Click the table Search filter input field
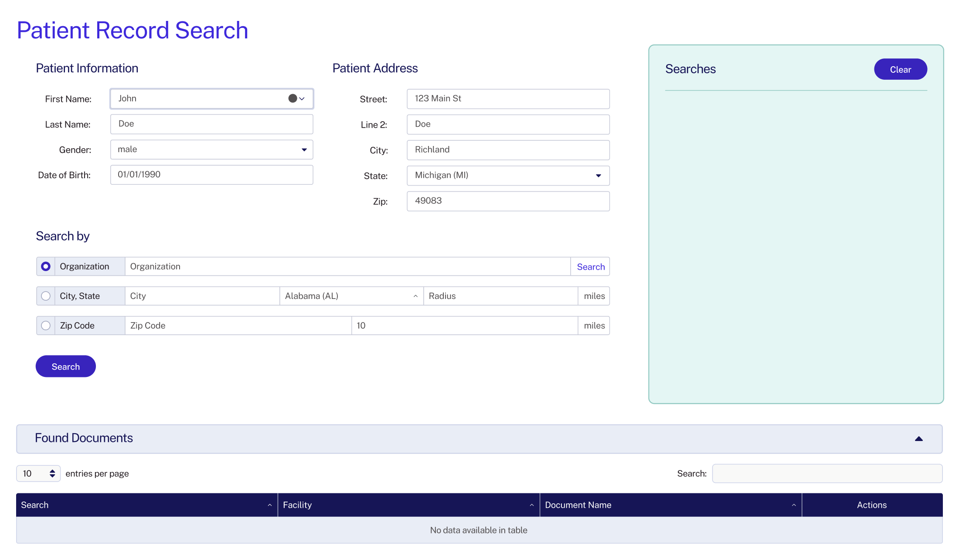The width and height of the screenshot is (959, 560). (827, 473)
